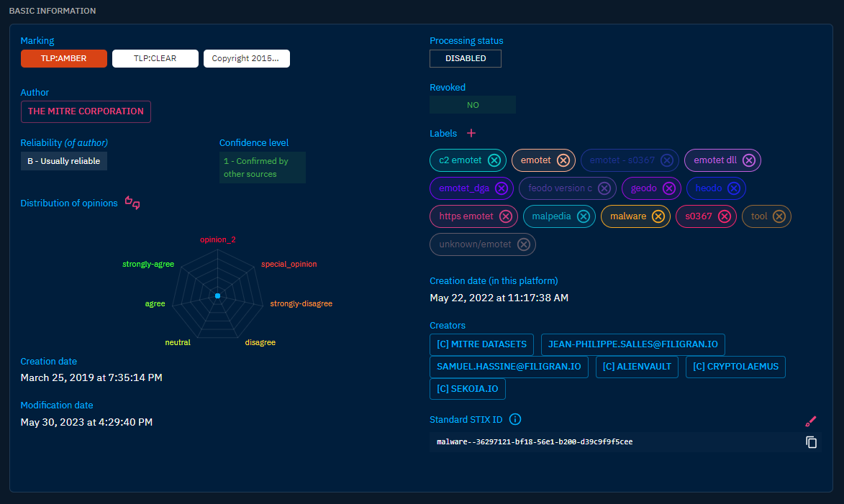This screenshot has height=504, width=844.
Task: Select the TLP:CLEAR marking
Action: click(x=155, y=59)
